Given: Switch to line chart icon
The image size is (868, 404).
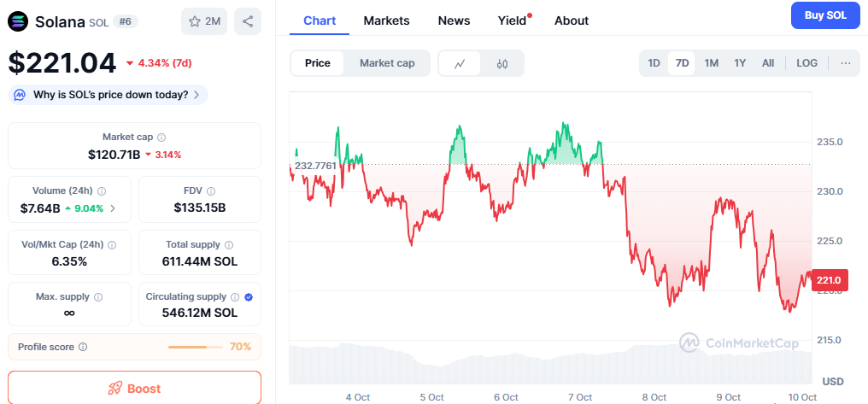Looking at the screenshot, I should (460, 63).
